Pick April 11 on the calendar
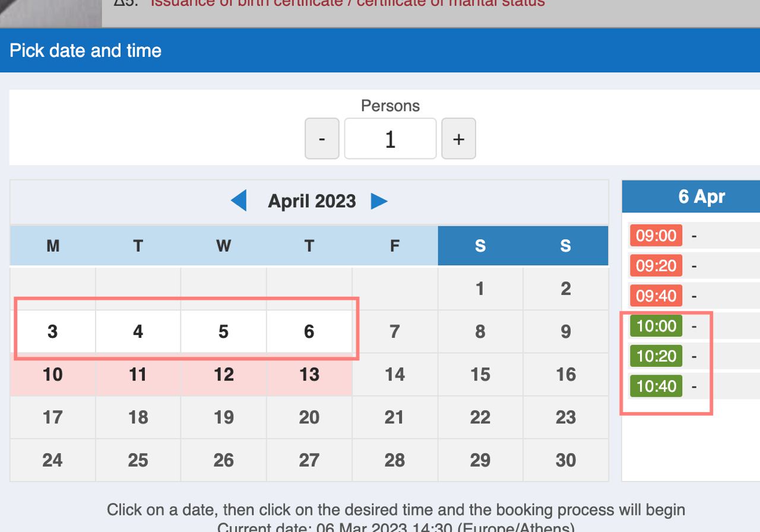 point(138,375)
